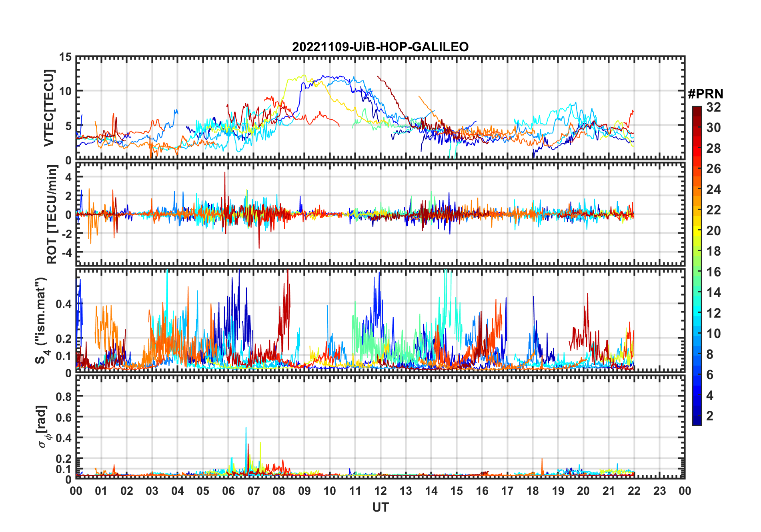This screenshot has height=532, width=761.
Task: Choose the UT axis tick "11"
Action: click(355, 491)
